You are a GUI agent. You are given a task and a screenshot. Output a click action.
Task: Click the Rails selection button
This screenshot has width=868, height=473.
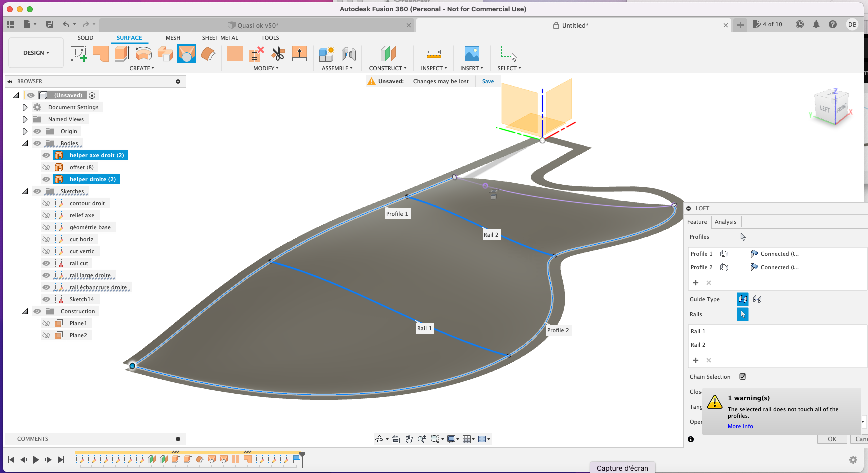743,314
